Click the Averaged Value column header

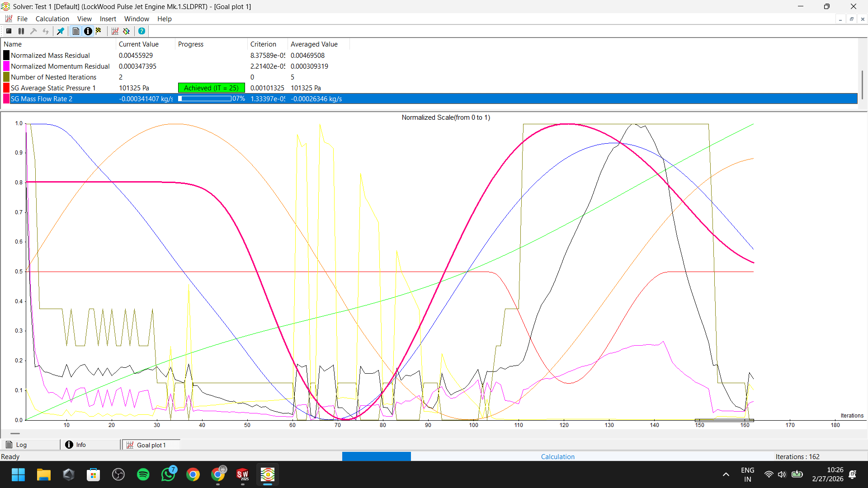pyautogui.click(x=319, y=44)
